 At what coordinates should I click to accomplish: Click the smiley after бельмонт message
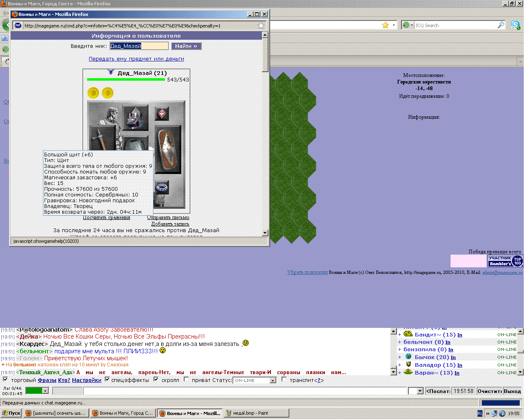[x=162, y=350]
